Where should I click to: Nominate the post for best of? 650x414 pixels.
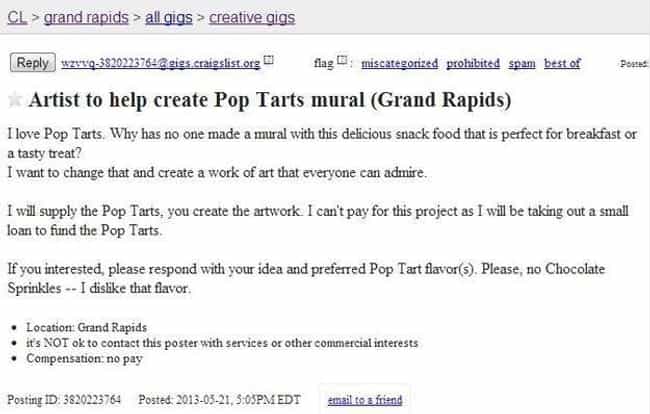point(562,63)
